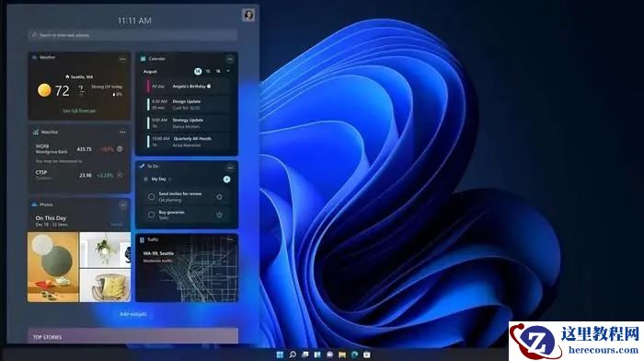The height and width of the screenshot is (361, 644).
Task: Click the WGRB stock add button
Action: point(120,149)
